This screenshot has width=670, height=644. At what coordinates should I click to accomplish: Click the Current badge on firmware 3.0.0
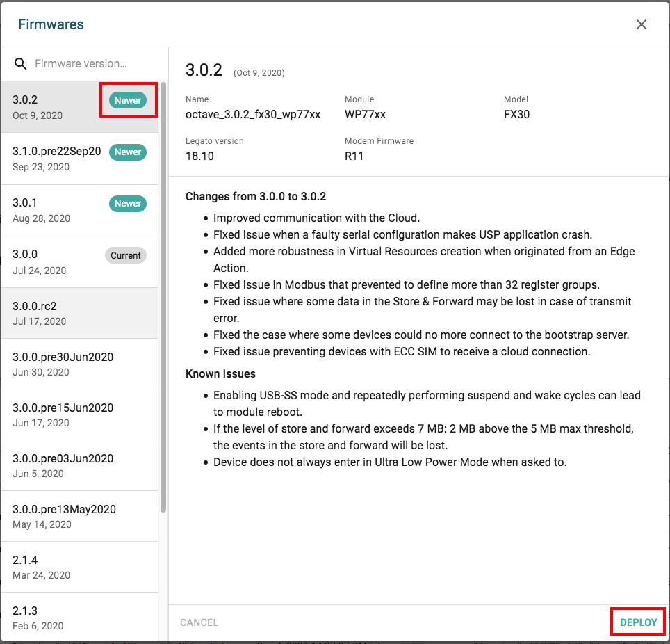(x=126, y=255)
